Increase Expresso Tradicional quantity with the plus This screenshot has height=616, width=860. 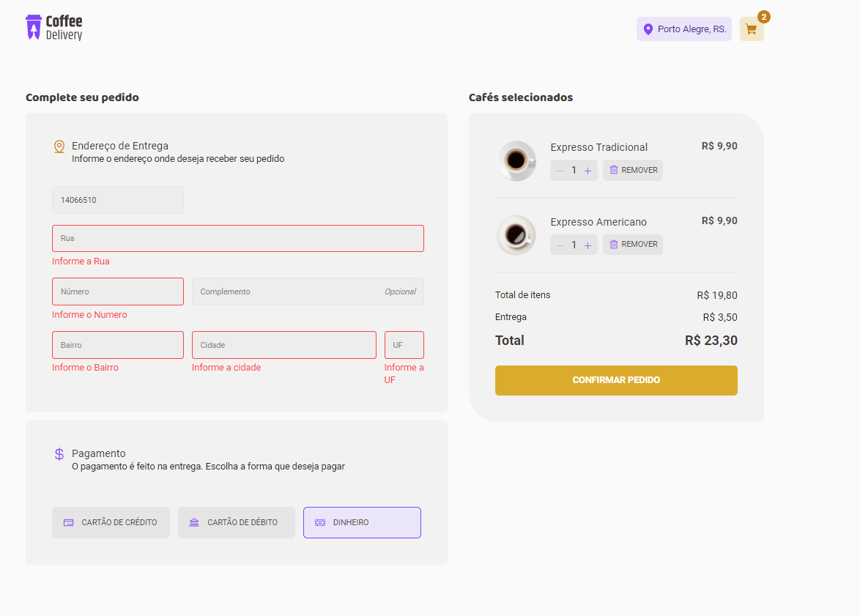pyautogui.click(x=587, y=170)
